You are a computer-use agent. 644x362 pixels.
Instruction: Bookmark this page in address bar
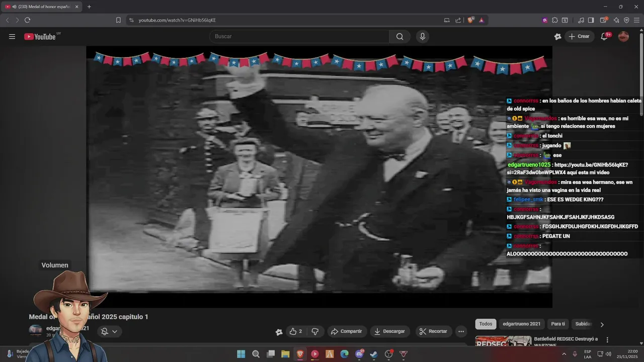click(118, 20)
